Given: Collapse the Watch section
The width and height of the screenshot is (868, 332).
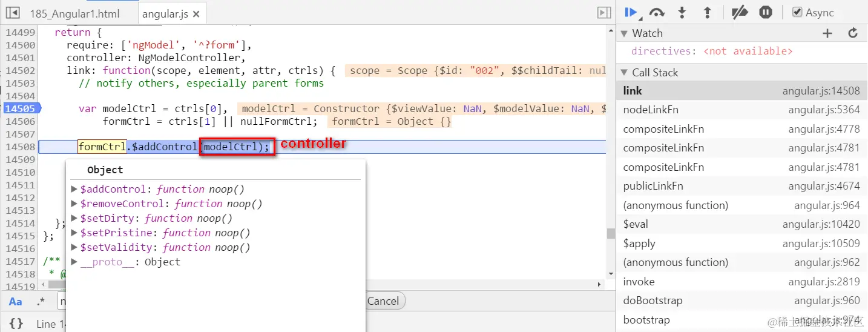Looking at the screenshot, I should click(x=625, y=33).
